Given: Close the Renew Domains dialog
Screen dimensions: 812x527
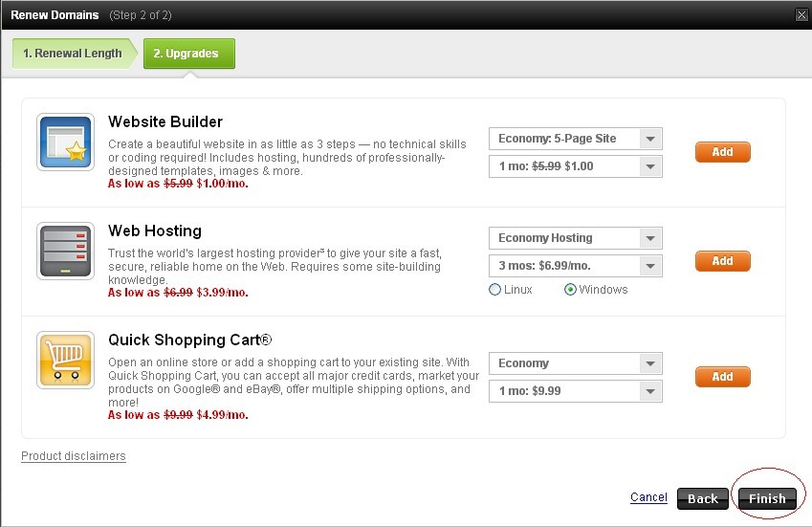Looking at the screenshot, I should coord(801,15).
